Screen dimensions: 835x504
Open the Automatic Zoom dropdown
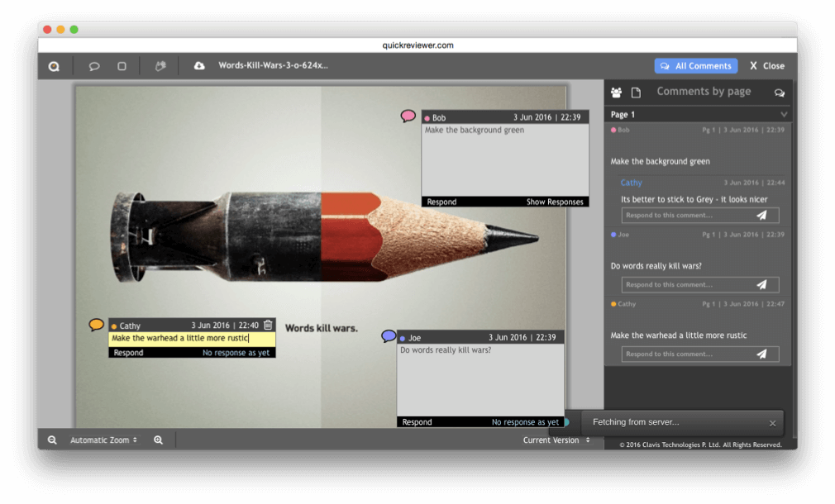(x=104, y=440)
